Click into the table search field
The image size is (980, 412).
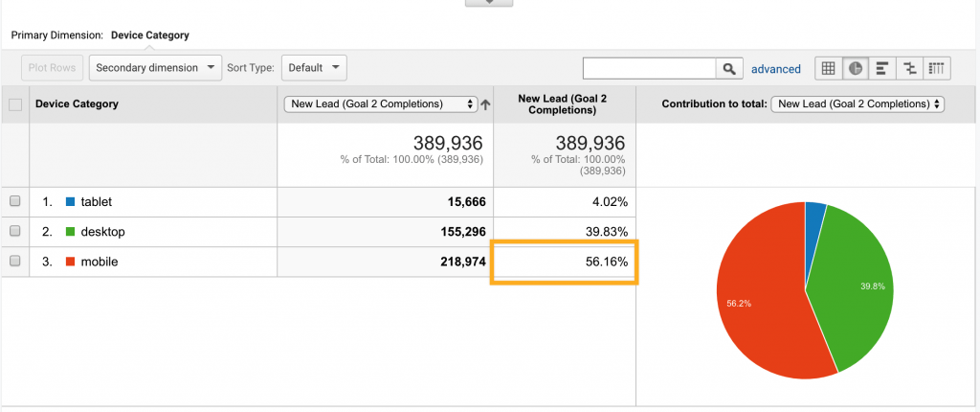(x=650, y=68)
